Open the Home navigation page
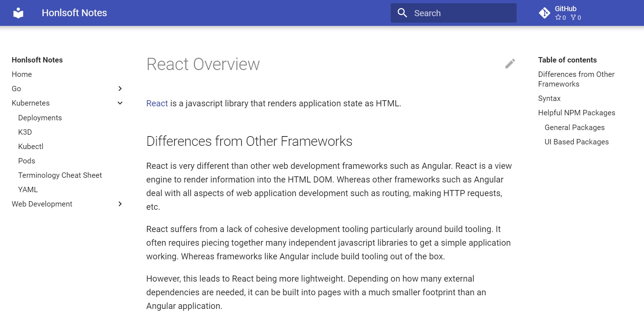The height and width of the screenshot is (315, 644). [22, 74]
